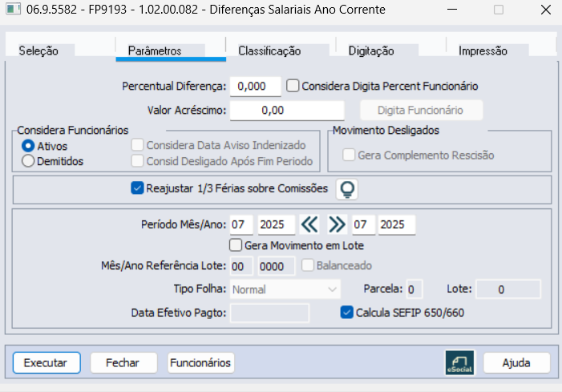Click the end period month field
This screenshot has width=562, height=392.
coord(363,224)
